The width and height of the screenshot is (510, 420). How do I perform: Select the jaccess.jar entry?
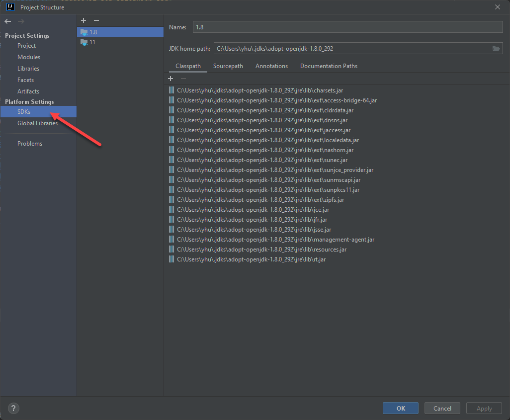click(x=259, y=130)
